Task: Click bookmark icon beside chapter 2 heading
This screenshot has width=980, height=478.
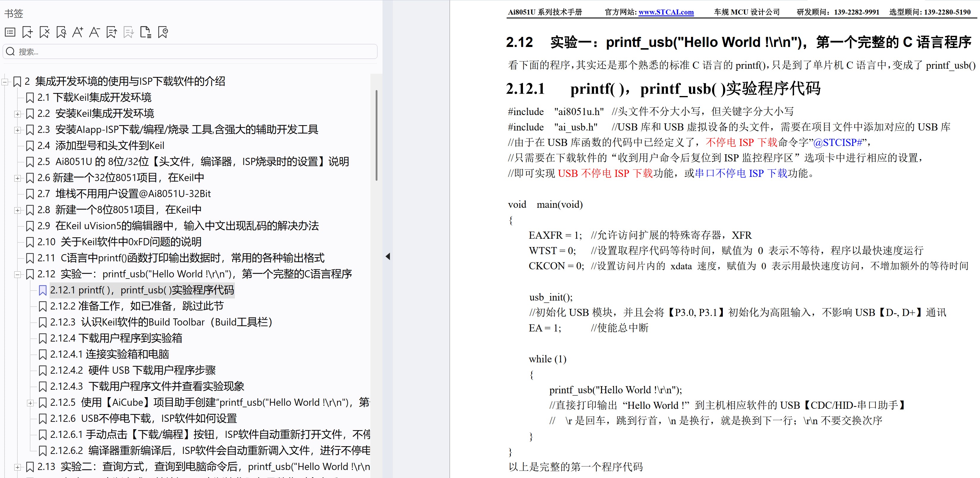Action: click(x=17, y=81)
